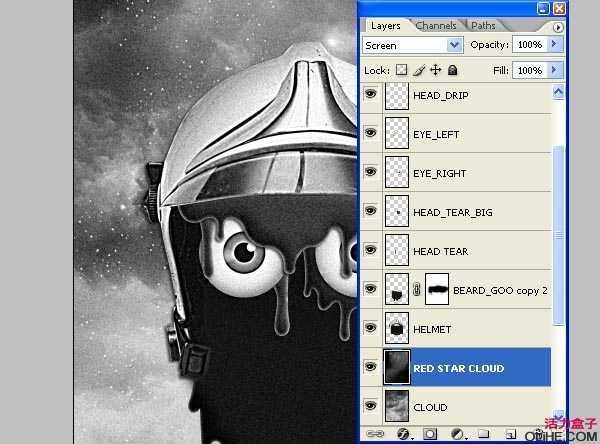Create a new layer group

(483, 435)
